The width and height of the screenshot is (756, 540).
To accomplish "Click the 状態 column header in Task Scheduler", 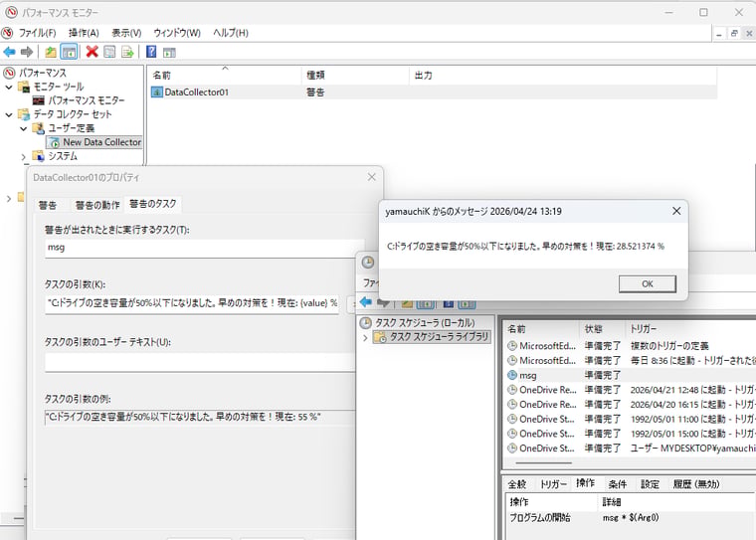I will click(x=602, y=329).
